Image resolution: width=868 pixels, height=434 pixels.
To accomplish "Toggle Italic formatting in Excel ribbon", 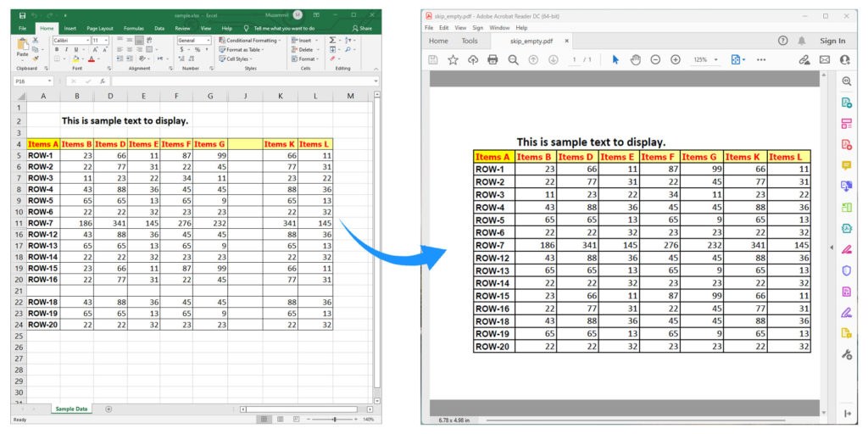I will 64,50.
